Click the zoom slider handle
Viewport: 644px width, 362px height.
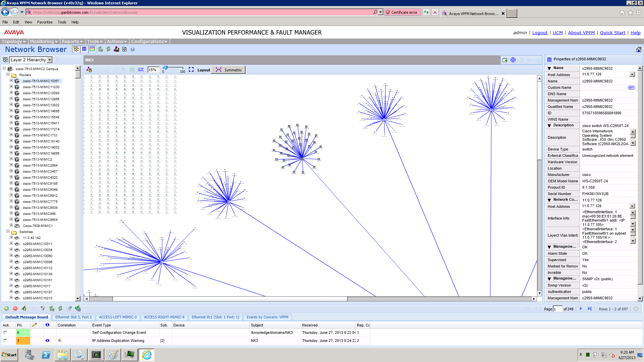click(165, 68)
